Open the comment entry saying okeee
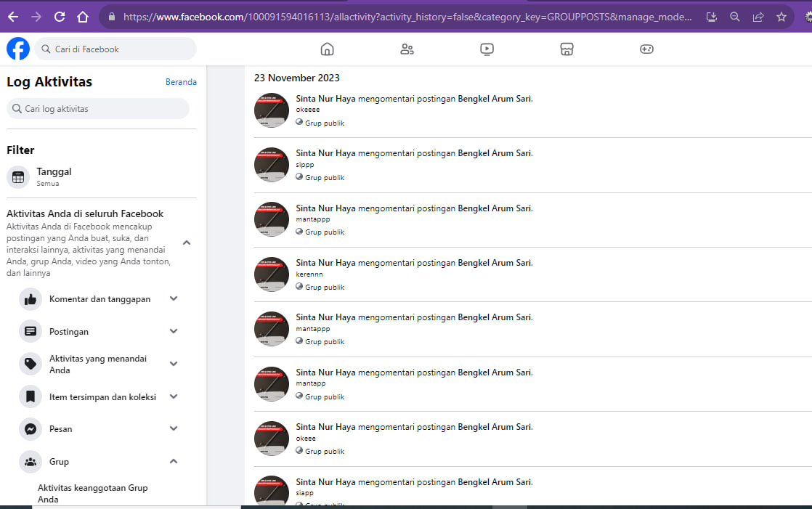The image size is (812, 509). click(533, 439)
